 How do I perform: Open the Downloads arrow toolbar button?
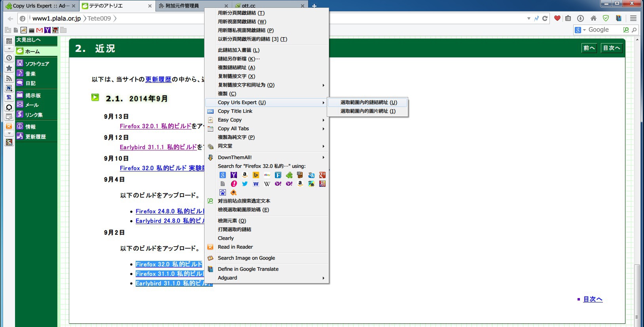(x=580, y=18)
